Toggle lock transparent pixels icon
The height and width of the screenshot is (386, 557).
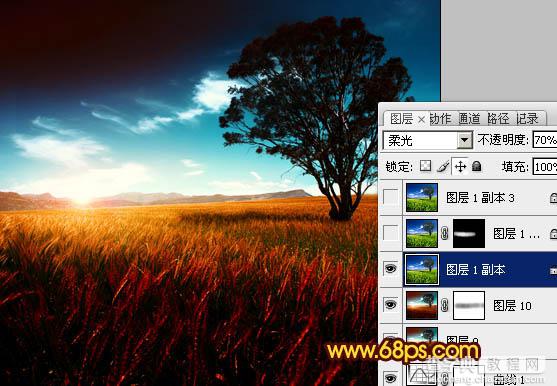(425, 166)
